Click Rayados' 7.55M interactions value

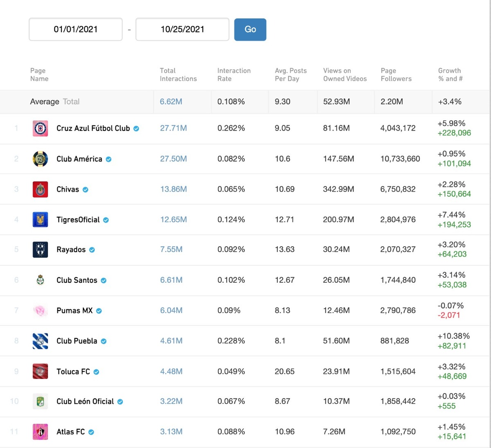tap(171, 249)
